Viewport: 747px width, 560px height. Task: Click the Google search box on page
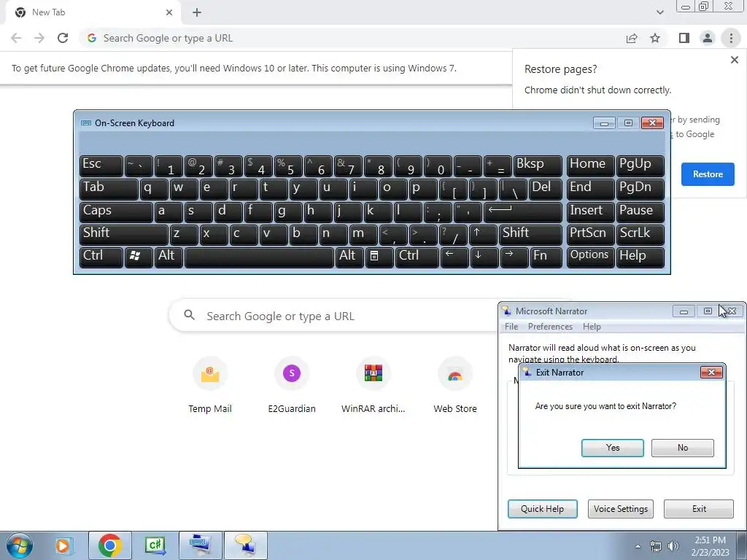click(333, 316)
